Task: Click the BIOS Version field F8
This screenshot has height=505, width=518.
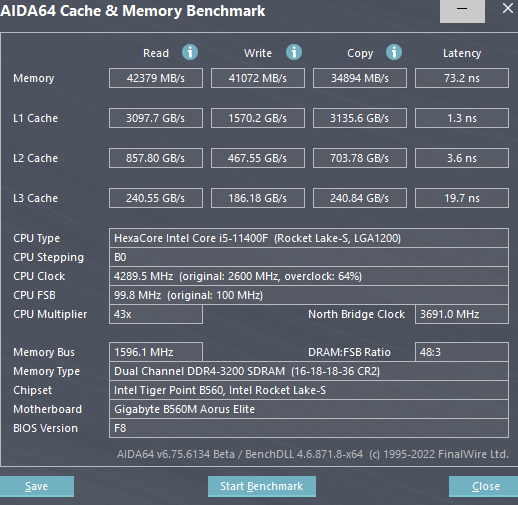Action: [x=309, y=428]
